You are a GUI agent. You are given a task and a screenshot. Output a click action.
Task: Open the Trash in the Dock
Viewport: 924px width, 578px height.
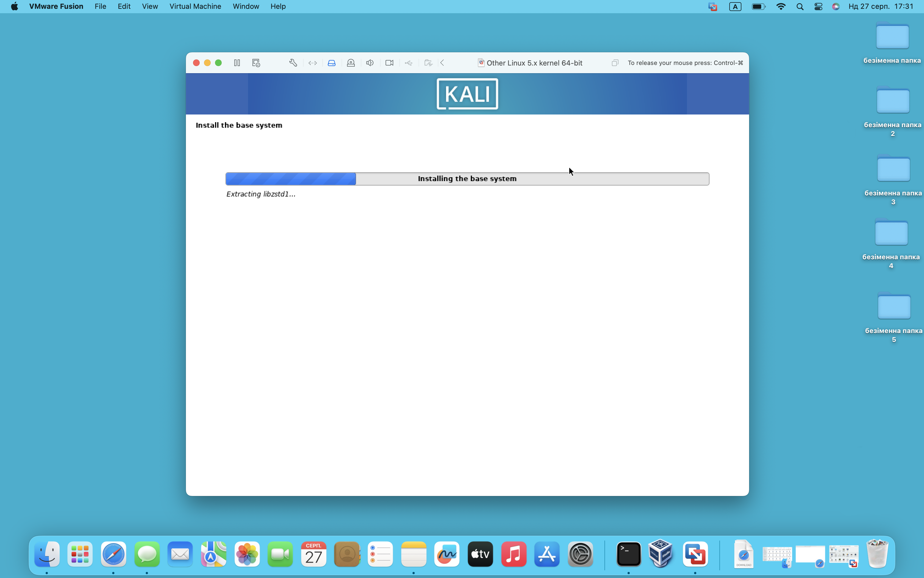(878, 554)
